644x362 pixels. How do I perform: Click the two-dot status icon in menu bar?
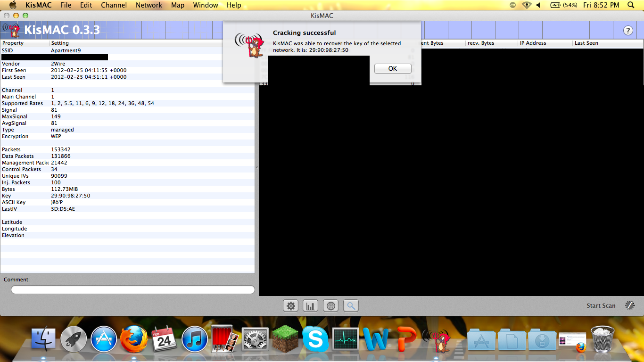513,5
